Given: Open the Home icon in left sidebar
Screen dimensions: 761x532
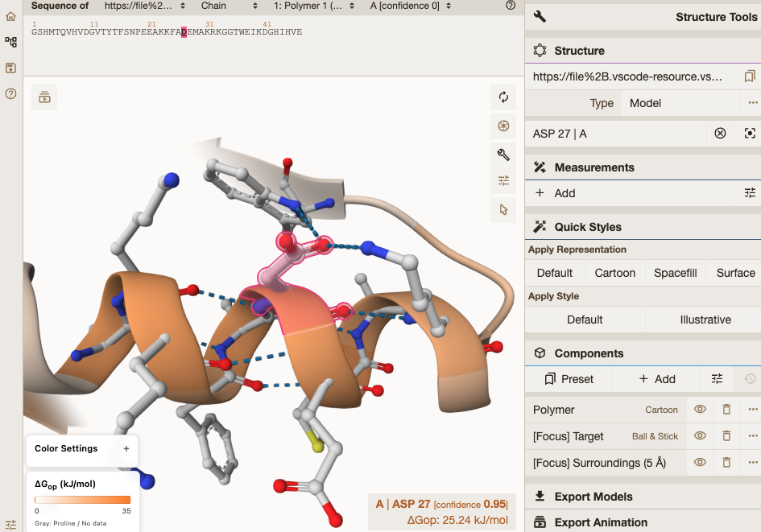Looking at the screenshot, I should (x=10, y=16).
